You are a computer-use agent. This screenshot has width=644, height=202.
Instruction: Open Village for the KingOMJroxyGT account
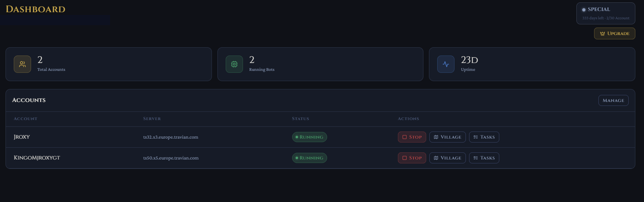pyautogui.click(x=447, y=158)
